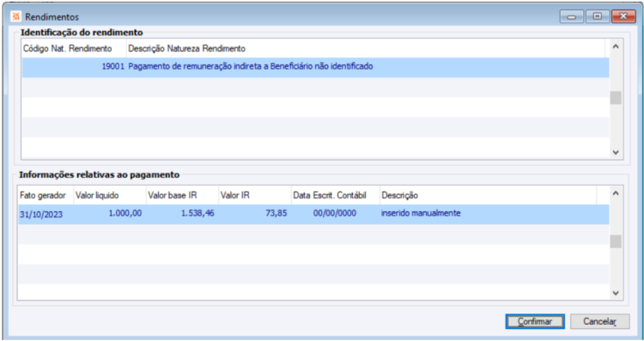Click the Rendimentos window app icon
The height and width of the screenshot is (341, 644).
pyautogui.click(x=15, y=17)
